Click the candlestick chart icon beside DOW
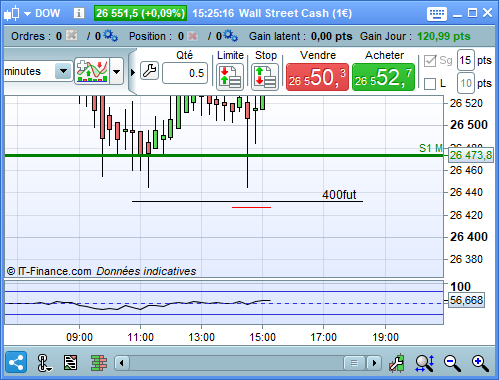This screenshot has width=499, height=380. click(x=12, y=13)
